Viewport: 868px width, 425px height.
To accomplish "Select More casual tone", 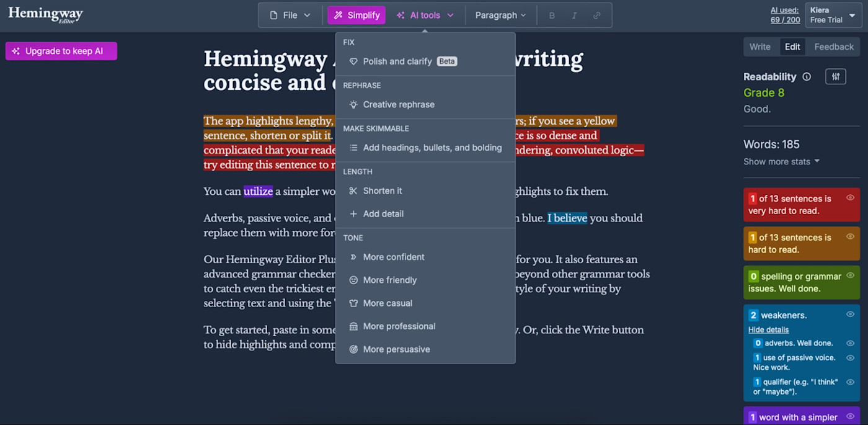I will pyautogui.click(x=425, y=303).
